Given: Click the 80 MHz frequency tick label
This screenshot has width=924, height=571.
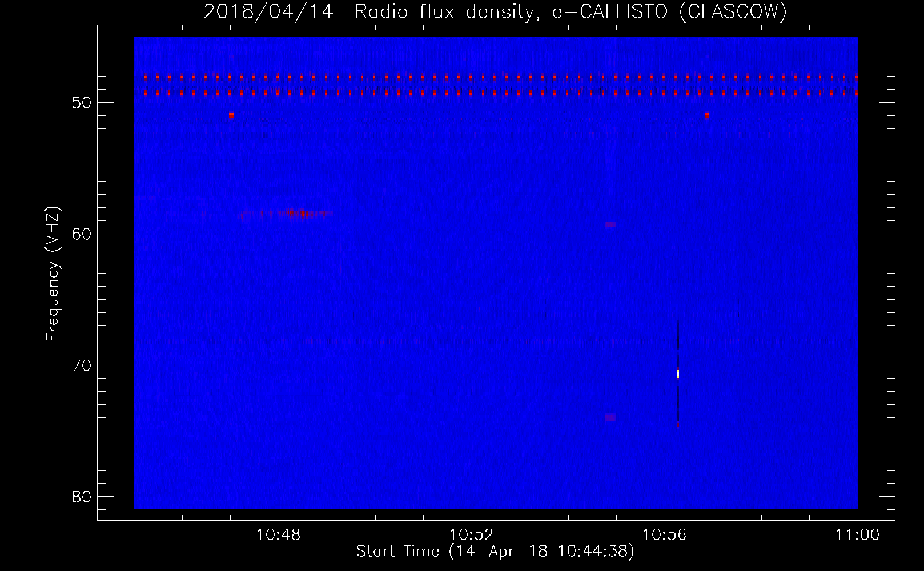Looking at the screenshot, I should pos(82,497).
